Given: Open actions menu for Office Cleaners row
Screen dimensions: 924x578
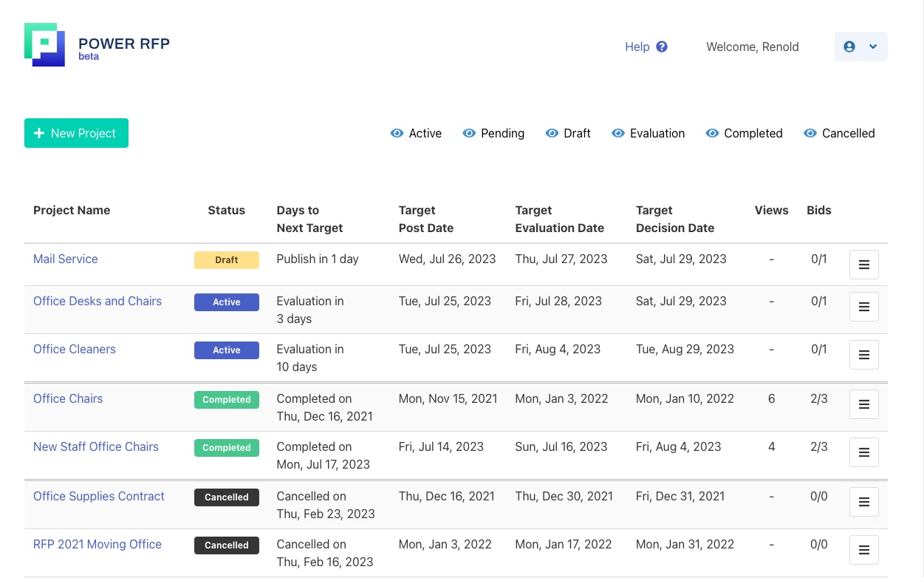Looking at the screenshot, I should coord(863,354).
